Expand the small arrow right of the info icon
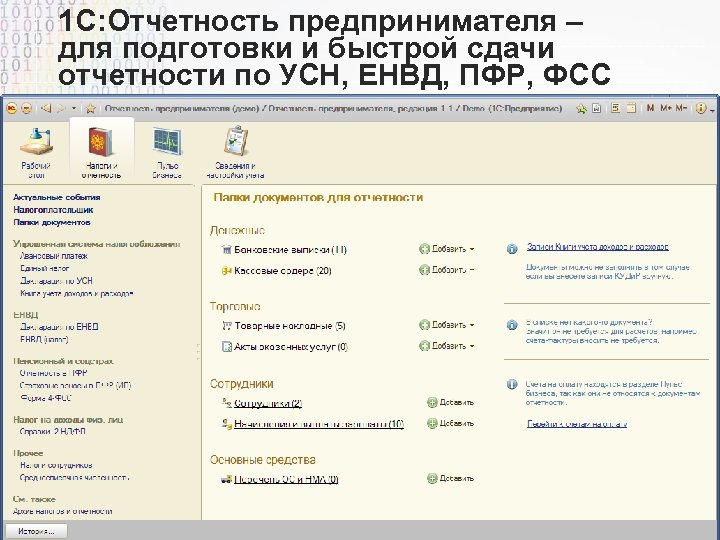 tap(712, 110)
